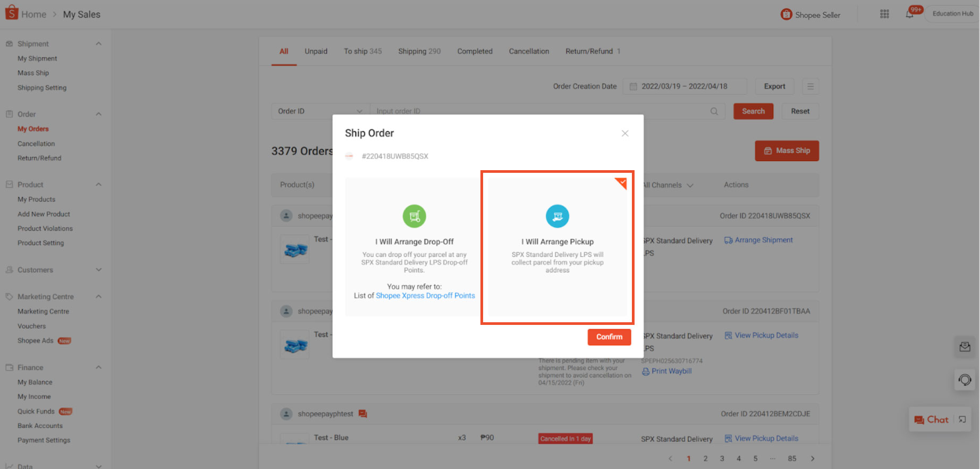Open the All Channels dropdown
Screen dimensions: 980x469
(668, 185)
